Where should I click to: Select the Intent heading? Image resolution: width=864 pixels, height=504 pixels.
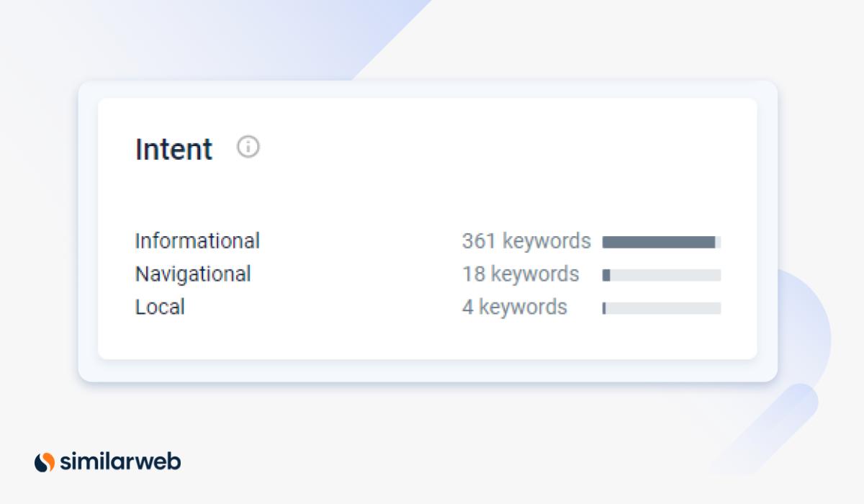174,150
